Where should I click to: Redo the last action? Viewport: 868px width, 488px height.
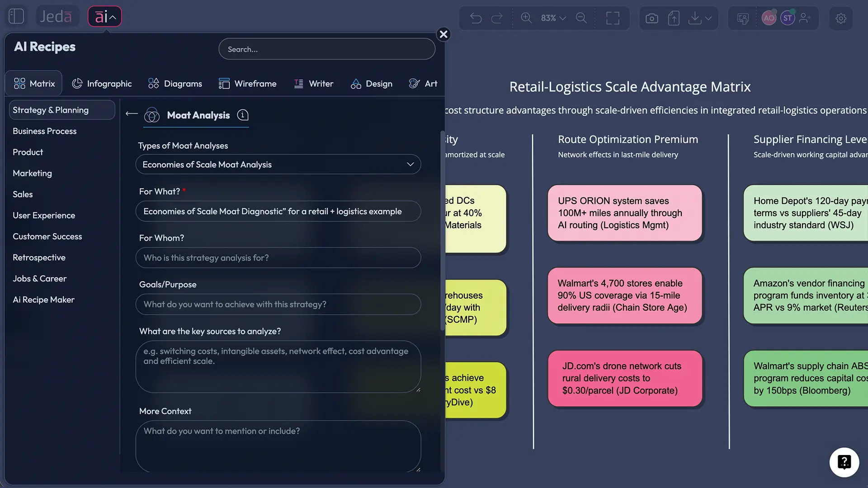pos(497,18)
